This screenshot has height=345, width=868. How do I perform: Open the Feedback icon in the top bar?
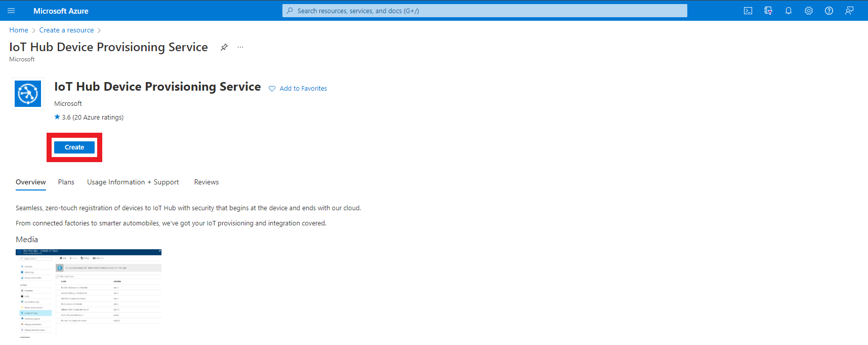coord(849,11)
